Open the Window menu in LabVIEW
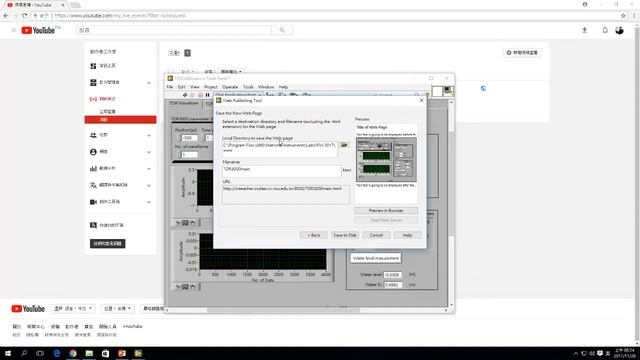This screenshot has height=360, width=640. [266, 87]
